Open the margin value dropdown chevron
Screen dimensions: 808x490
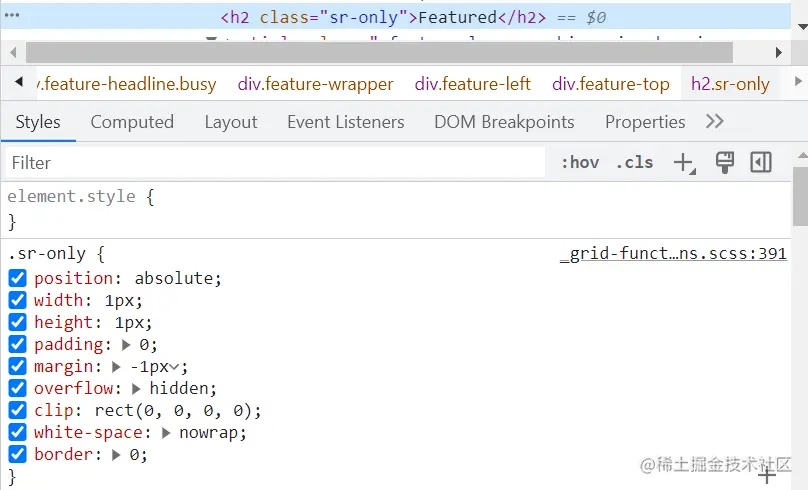tap(174, 367)
